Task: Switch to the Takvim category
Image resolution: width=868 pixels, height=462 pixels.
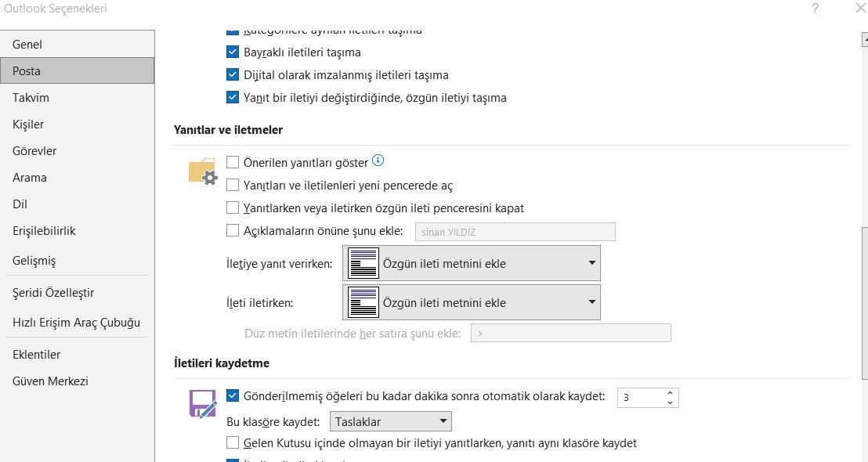Action: coord(31,98)
